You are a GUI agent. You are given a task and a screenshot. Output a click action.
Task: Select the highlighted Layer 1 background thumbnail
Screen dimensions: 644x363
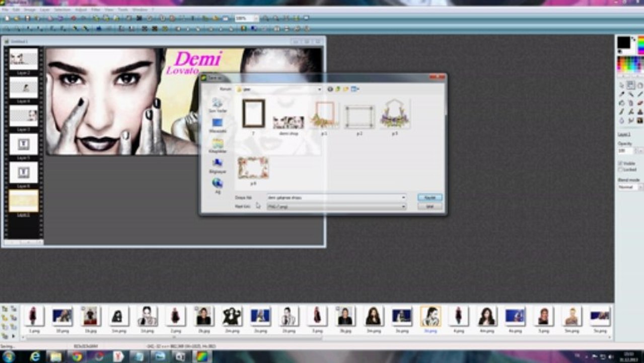click(x=24, y=201)
